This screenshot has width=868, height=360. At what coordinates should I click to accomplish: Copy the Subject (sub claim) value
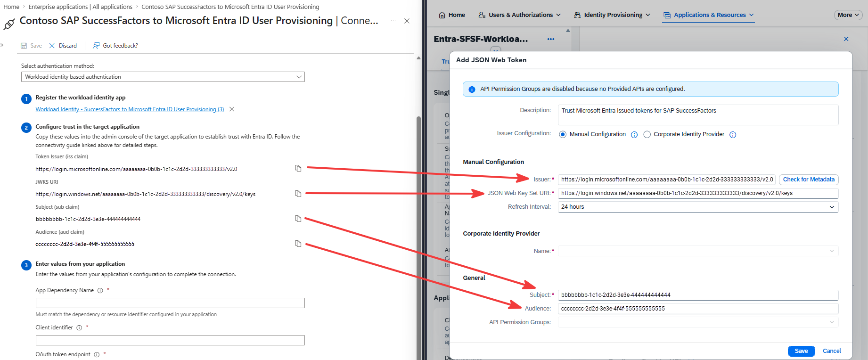click(x=298, y=219)
